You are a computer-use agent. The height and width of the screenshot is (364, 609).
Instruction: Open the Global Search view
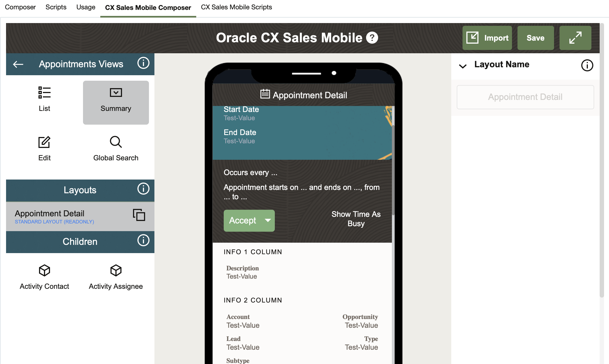click(116, 148)
